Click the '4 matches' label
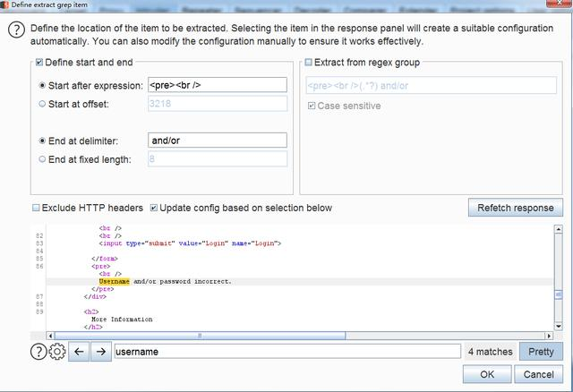The width and height of the screenshot is (573, 392). (491, 352)
